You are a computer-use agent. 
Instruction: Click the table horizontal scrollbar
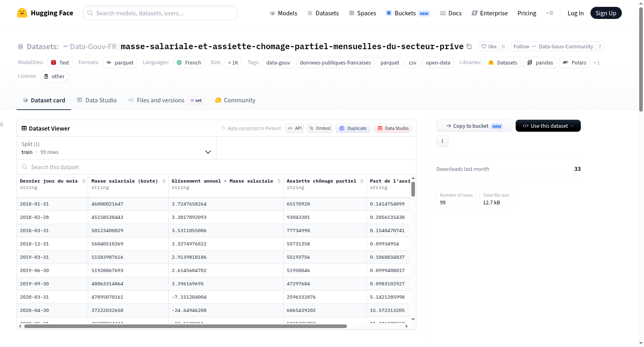pos(185,326)
